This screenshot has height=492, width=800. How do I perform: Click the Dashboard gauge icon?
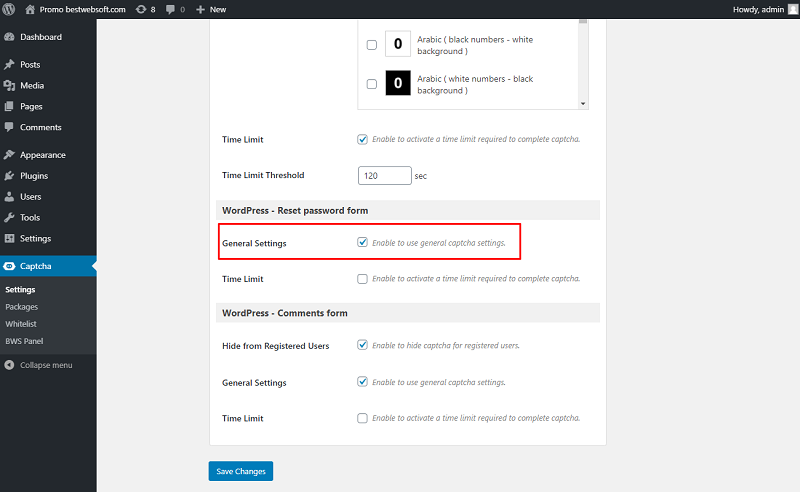tap(9, 37)
